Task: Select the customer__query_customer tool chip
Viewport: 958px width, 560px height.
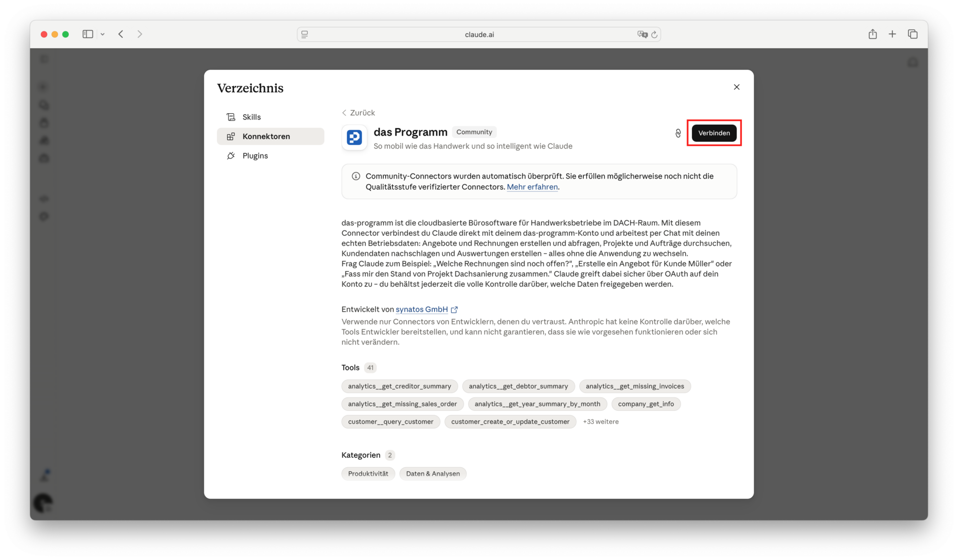Action: 391,421
